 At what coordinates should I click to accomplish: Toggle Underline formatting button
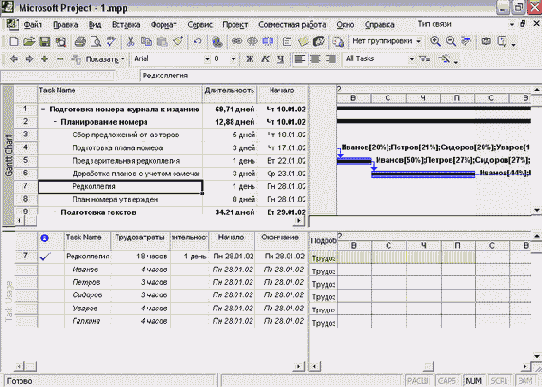click(281, 59)
